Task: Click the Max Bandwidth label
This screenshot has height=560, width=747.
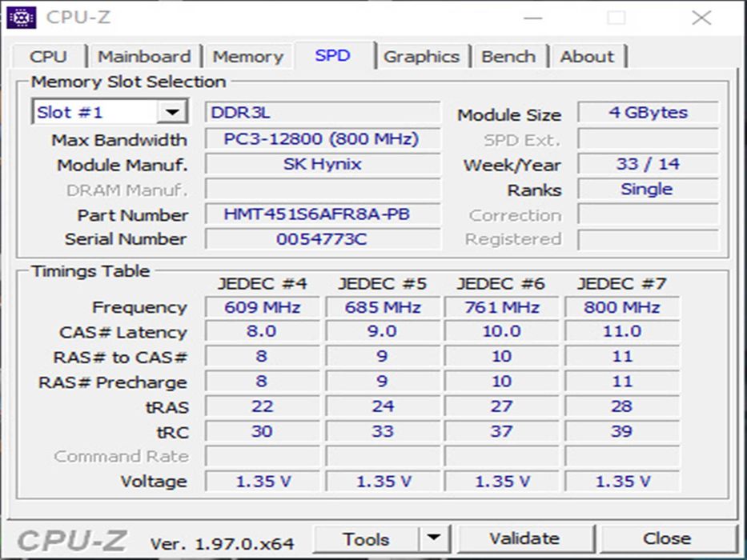Action: click(x=119, y=140)
